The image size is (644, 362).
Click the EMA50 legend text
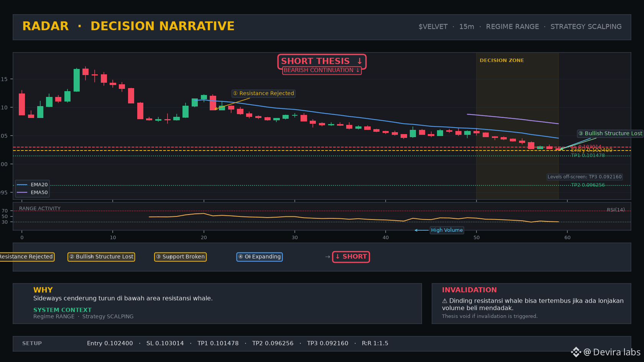pos(39,192)
